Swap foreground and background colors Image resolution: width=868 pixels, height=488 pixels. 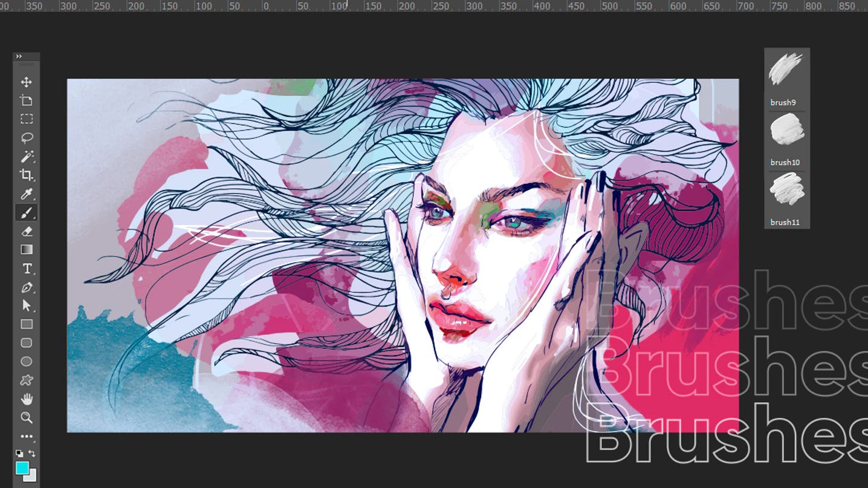coord(32,453)
